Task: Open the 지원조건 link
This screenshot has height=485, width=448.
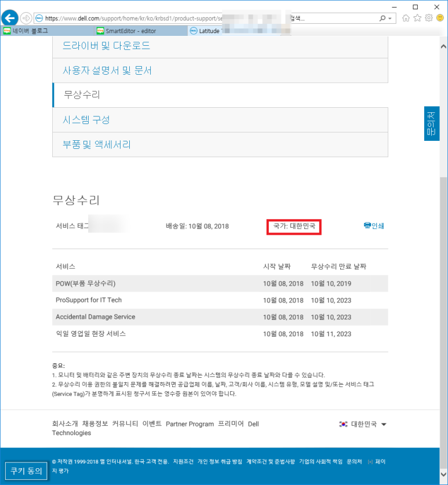Action: (183, 461)
